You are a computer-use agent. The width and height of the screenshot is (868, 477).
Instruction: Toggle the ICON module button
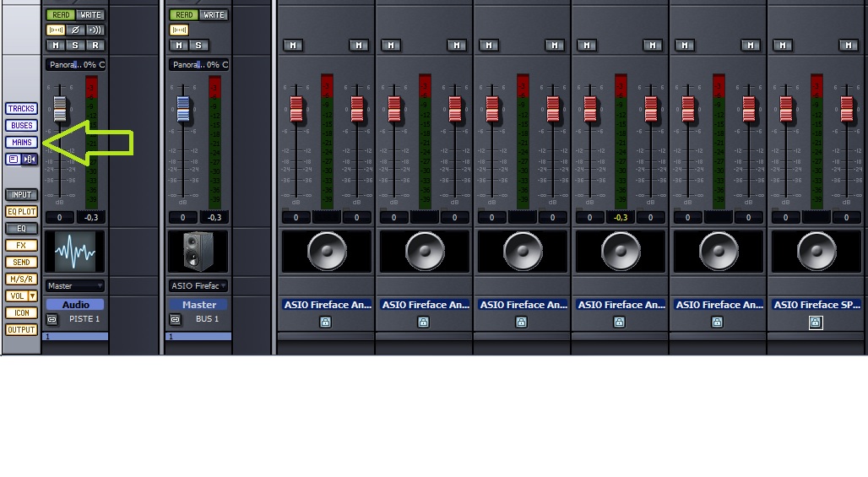[22, 312]
